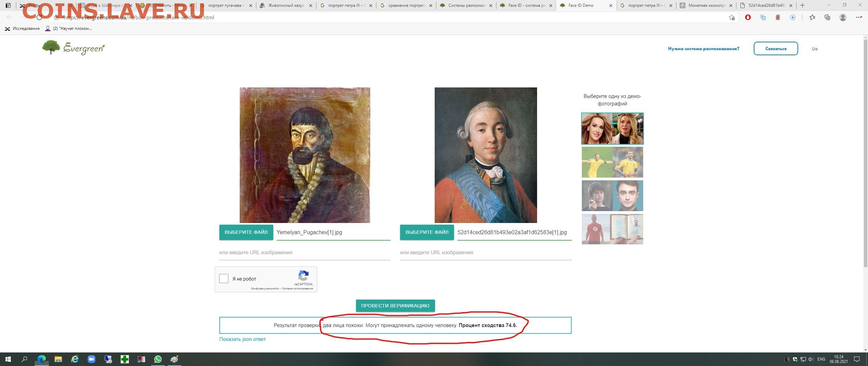The image size is (868, 366).
Task: Click the Yemelyan_Pugachev[1].jpg filename field
Action: (x=333, y=232)
